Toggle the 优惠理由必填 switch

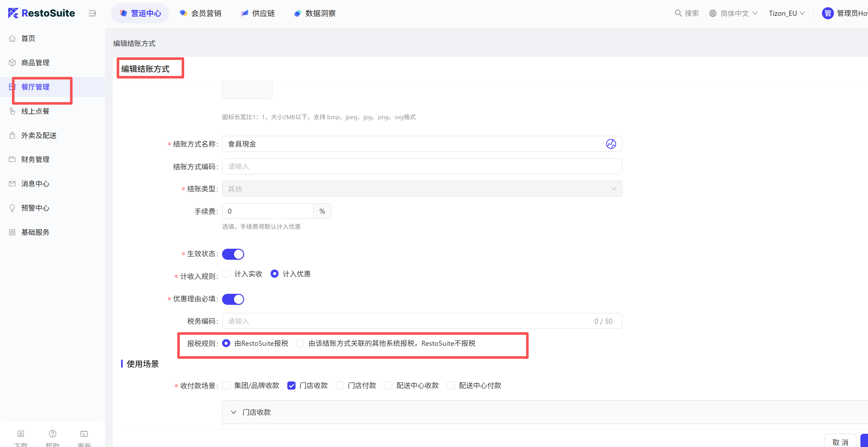coord(233,299)
